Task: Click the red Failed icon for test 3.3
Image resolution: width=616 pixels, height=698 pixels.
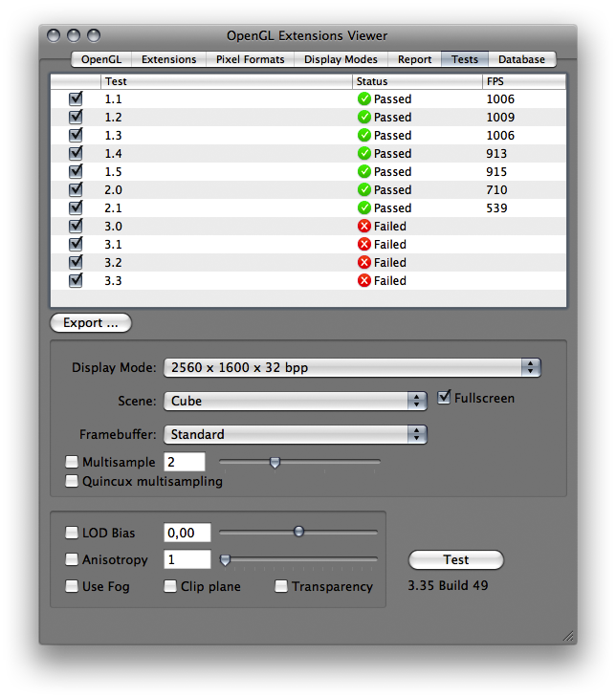Action: [363, 280]
